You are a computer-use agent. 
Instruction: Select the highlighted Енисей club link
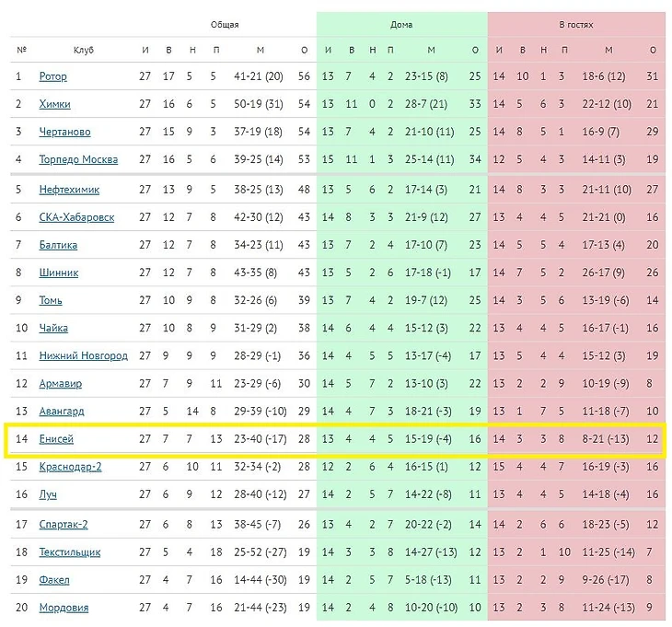(x=56, y=439)
